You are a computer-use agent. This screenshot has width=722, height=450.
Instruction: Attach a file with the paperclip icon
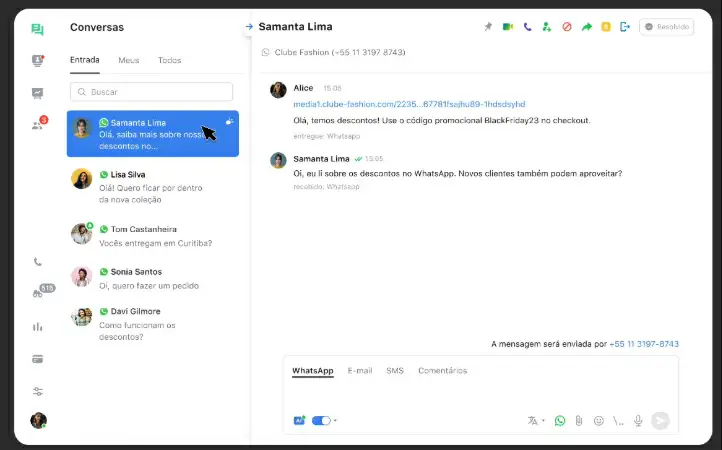click(579, 421)
